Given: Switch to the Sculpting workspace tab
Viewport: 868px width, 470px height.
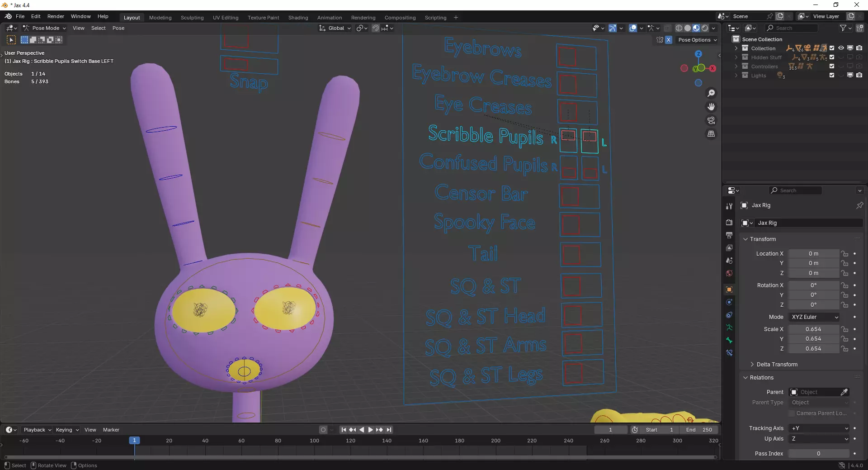Looking at the screenshot, I should click(192, 18).
